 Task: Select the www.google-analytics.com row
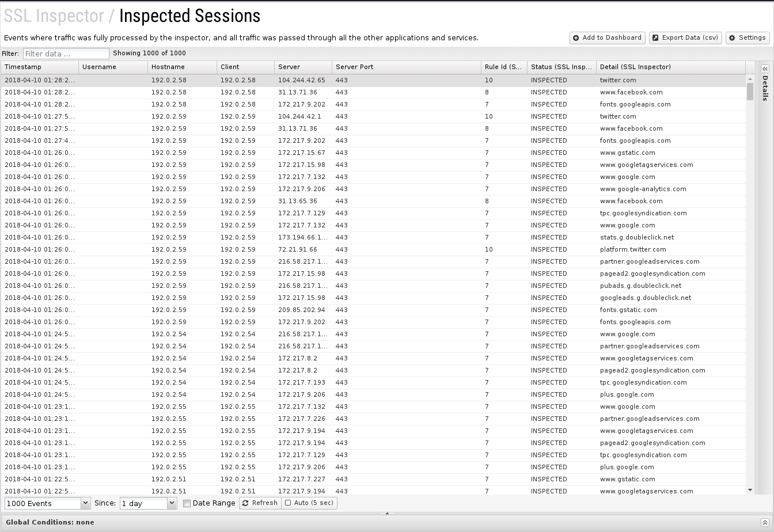coord(373,189)
